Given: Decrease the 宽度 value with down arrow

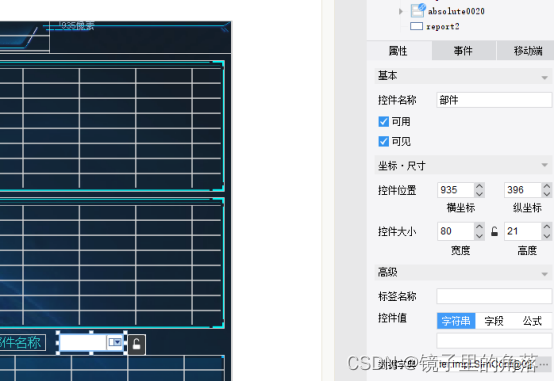Looking at the screenshot, I should pos(479,236).
